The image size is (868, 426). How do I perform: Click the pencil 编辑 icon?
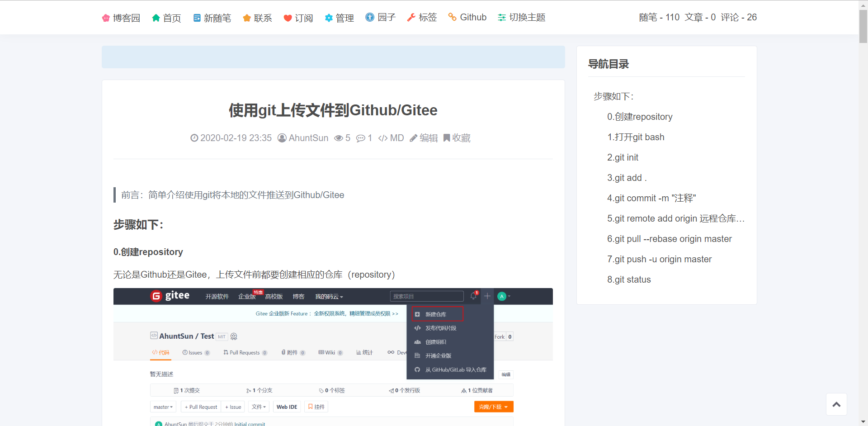coord(413,138)
